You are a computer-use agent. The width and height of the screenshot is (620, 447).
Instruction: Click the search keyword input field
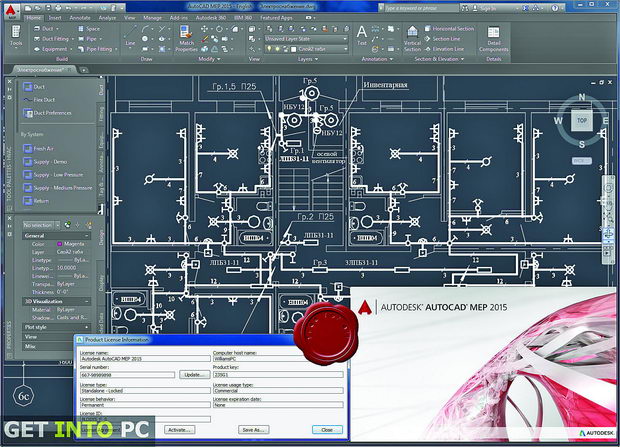[x=420, y=8]
